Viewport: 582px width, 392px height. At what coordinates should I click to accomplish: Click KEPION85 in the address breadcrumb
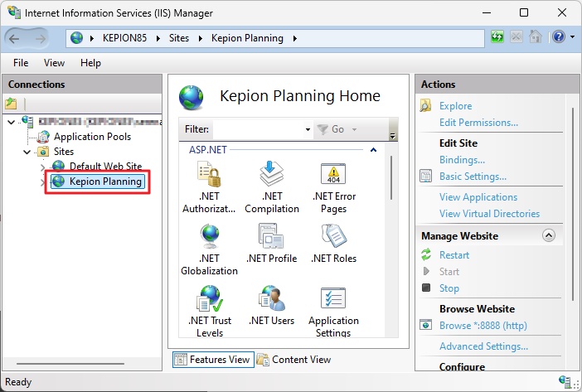[124, 38]
